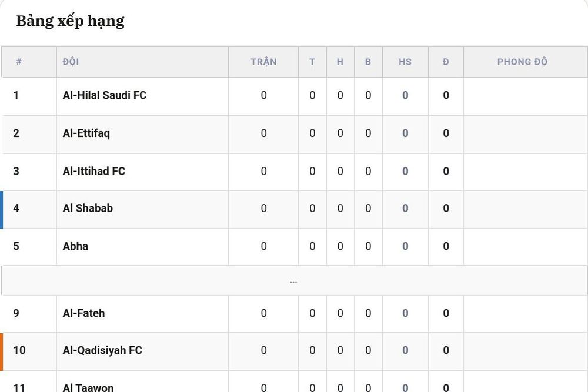
Task: Click the # rank column header
Action: pos(19,62)
